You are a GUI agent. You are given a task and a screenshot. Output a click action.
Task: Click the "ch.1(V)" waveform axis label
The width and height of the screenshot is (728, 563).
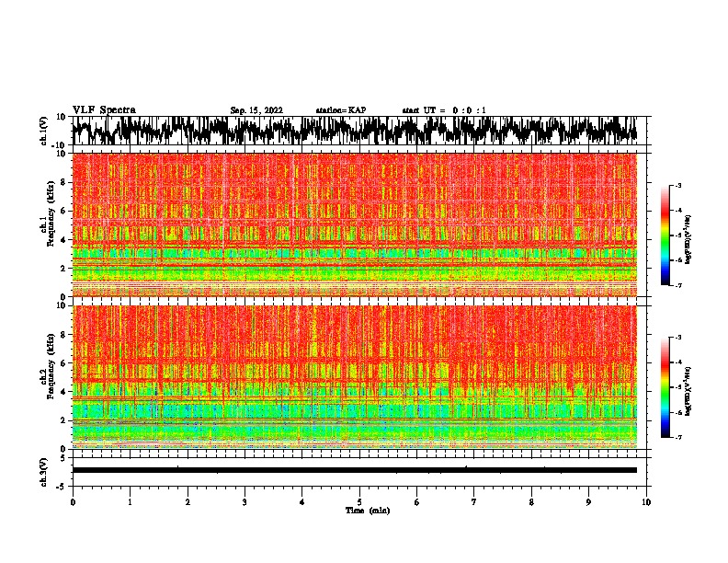[44, 131]
